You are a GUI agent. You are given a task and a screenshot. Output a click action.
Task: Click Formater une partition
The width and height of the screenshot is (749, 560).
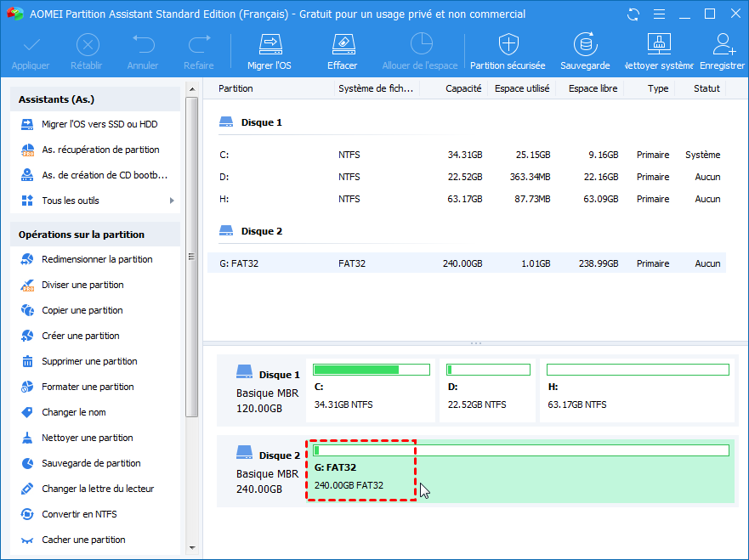pos(88,387)
